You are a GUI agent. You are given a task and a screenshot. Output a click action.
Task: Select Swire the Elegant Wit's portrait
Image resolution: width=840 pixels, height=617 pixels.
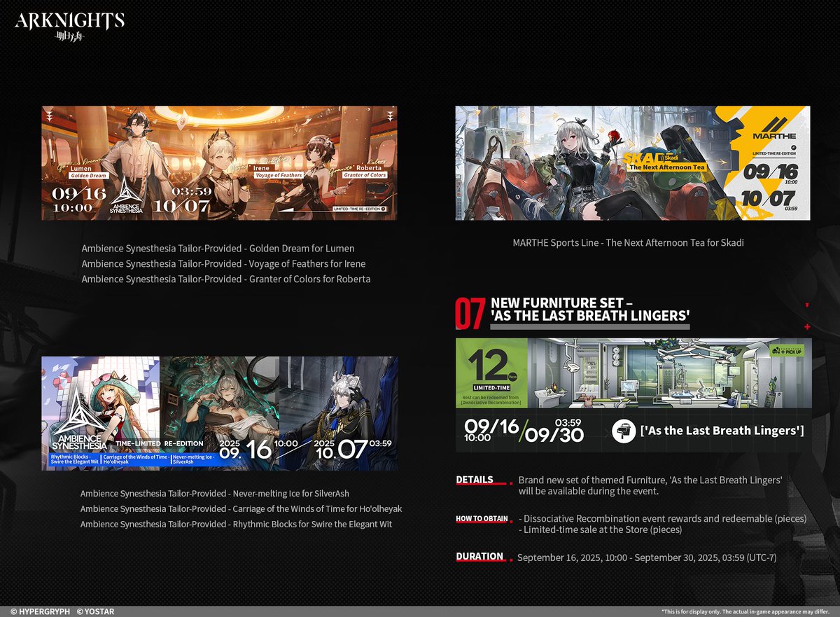pyautogui.click(x=101, y=413)
